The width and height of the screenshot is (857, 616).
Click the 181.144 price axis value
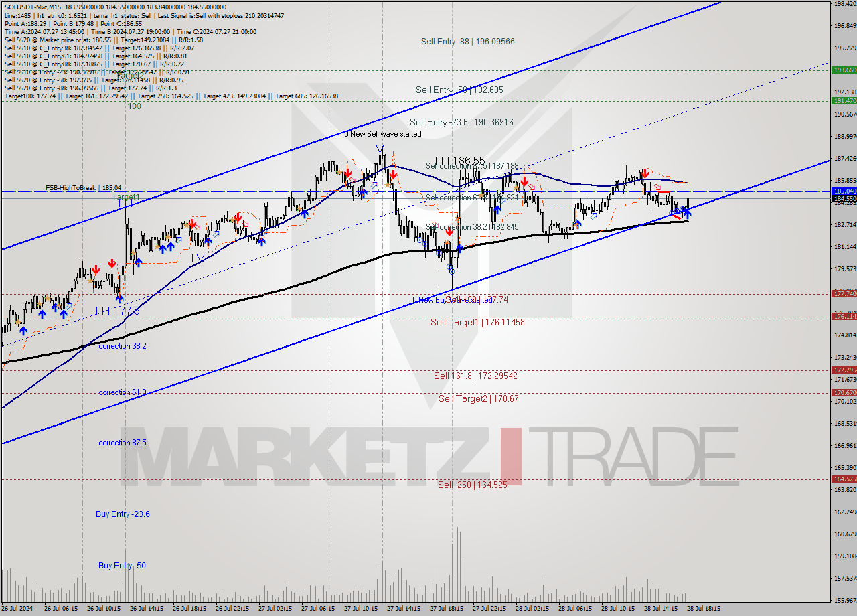(845, 247)
